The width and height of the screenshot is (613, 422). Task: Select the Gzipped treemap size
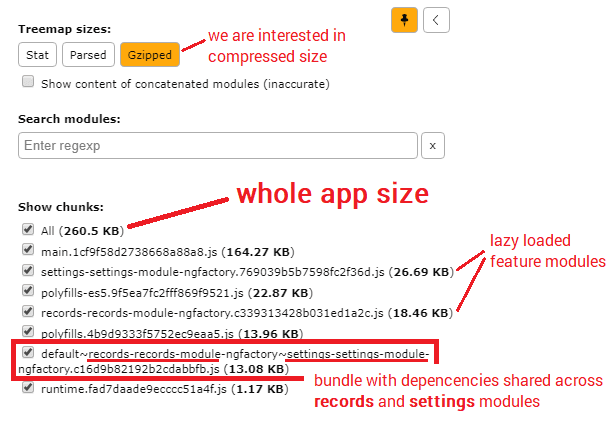[x=150, y=55]
